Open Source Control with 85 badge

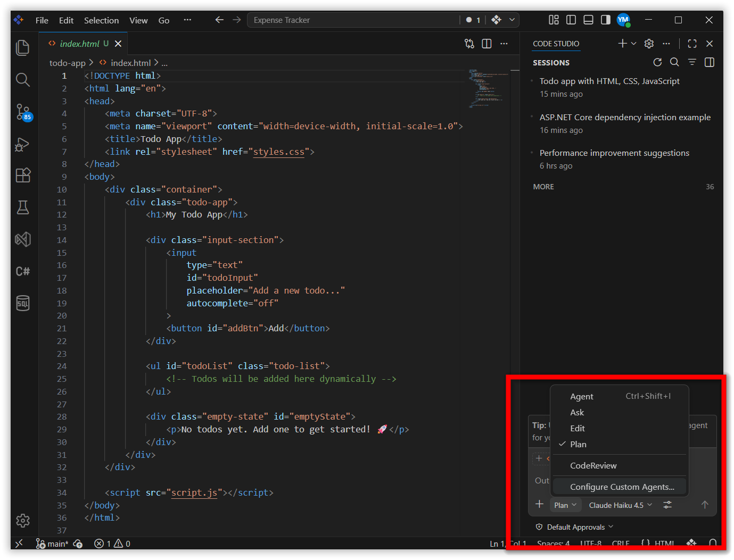[x=23, y=112]
